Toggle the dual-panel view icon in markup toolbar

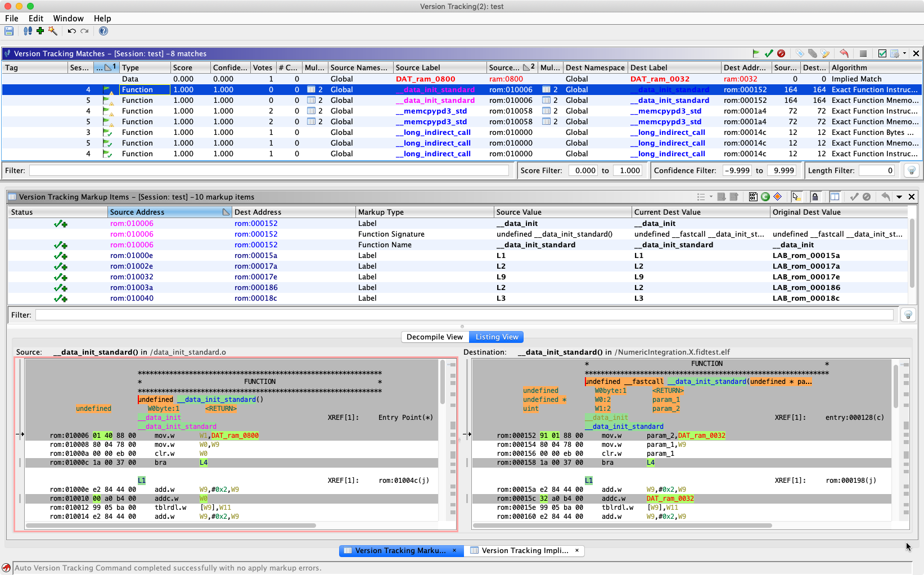835,197
